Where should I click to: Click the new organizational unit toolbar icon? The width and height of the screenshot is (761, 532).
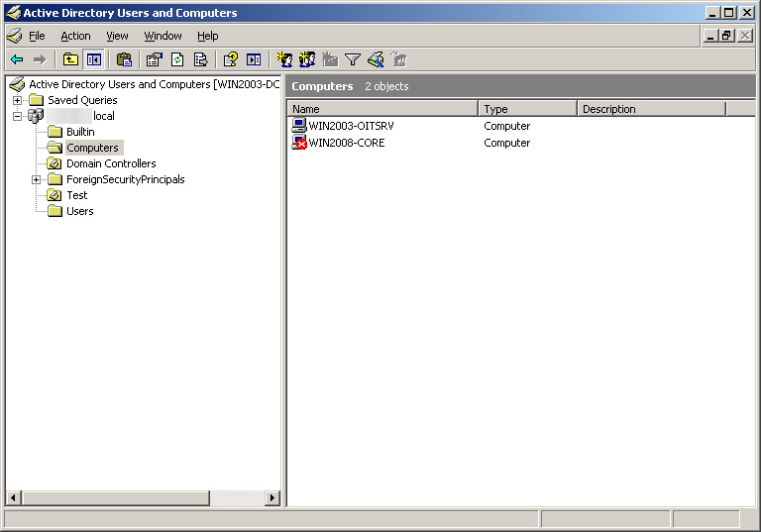click(x=330, y=59)
